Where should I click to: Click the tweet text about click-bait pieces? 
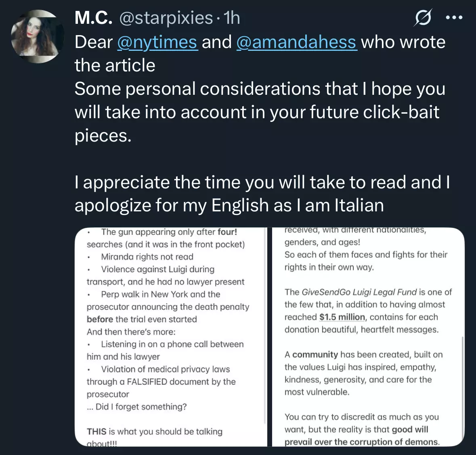point(260,112)
